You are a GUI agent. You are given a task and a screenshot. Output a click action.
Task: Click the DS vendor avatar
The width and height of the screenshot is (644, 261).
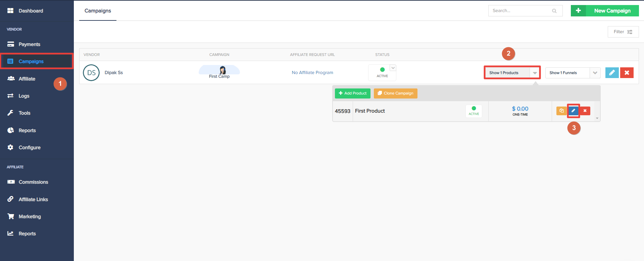coord(91,73)
